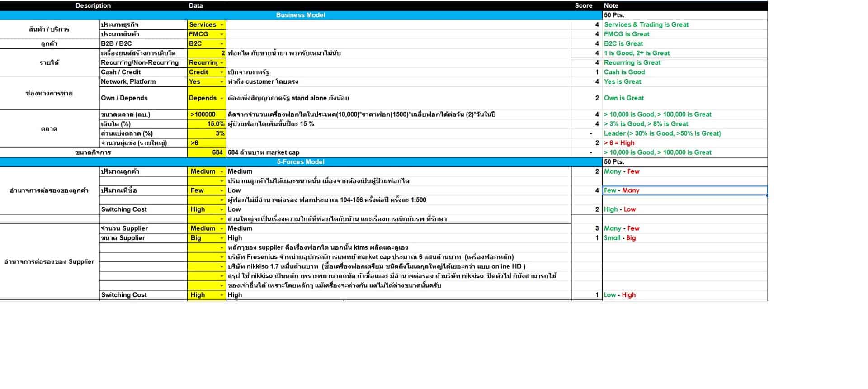
Task: Select the blue Business Model section header
Action: [301, 15]
